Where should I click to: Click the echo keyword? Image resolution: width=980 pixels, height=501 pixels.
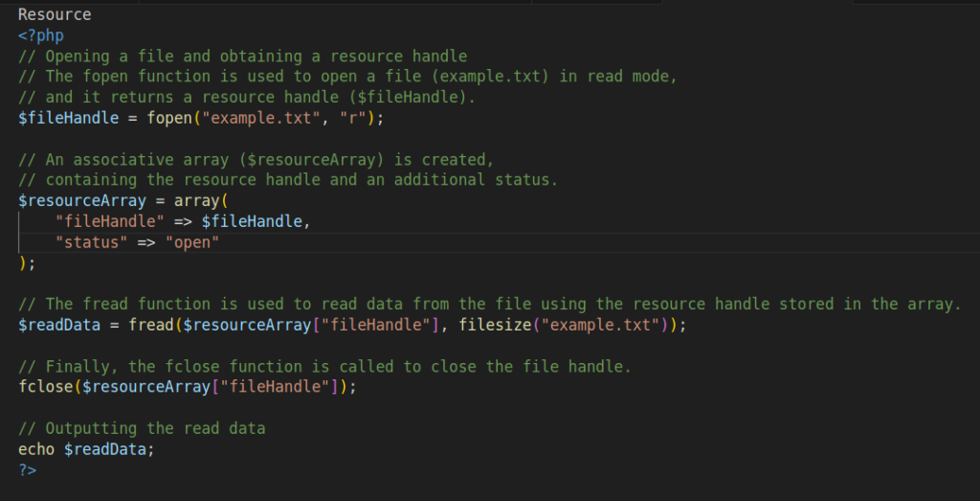click(x=36, y=448)
